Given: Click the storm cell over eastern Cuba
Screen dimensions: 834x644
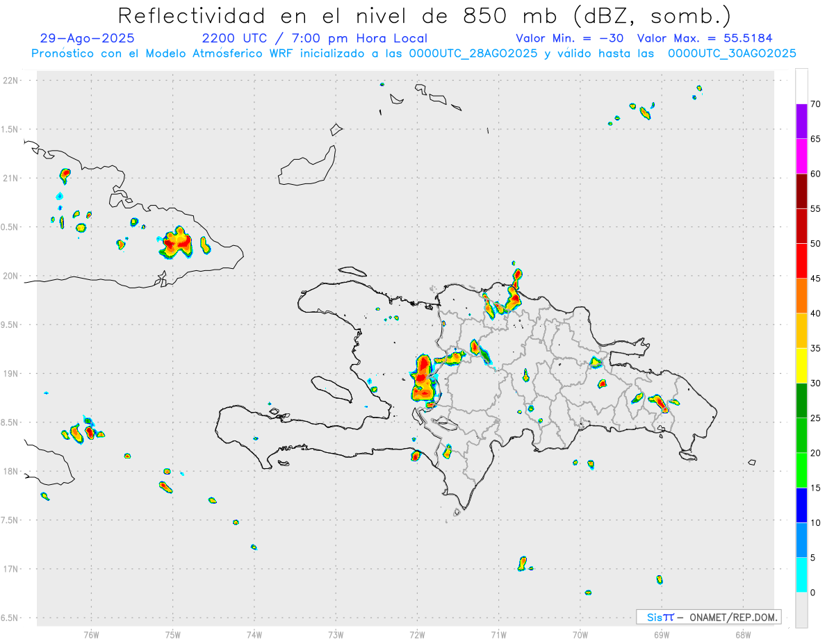Looking at the screenshot, I should click(177, 242).
